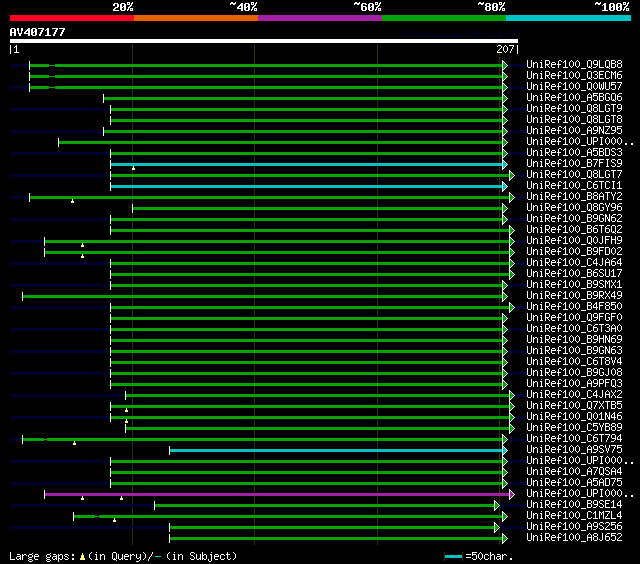Click the red 20% identity legend segment
The image size is (640, 564).
pos(71,18)
